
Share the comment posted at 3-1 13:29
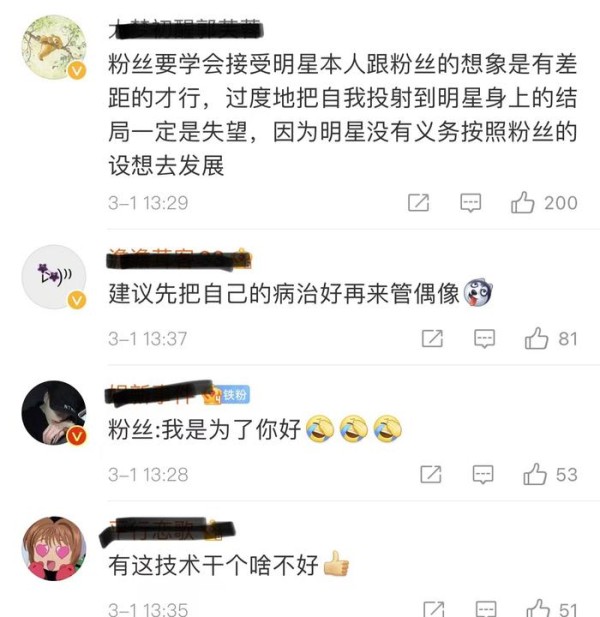pyautogui.click(x=418, y=203)
